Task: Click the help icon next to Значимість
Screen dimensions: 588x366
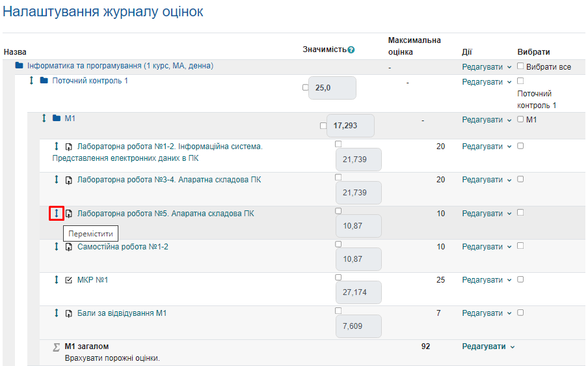Action: [351, 50]
